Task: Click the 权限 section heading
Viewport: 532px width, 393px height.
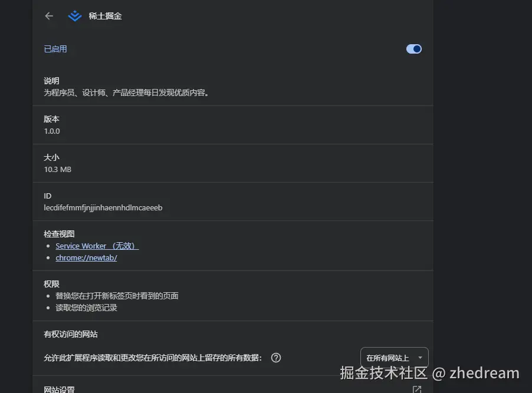Action: pos(51,283)
